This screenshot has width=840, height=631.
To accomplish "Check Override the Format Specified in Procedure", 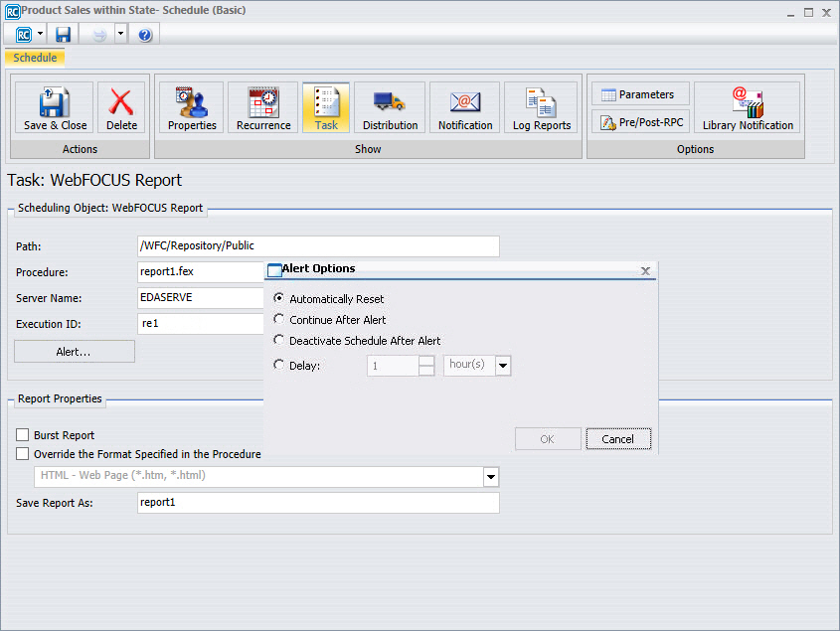I will [23, 454].
